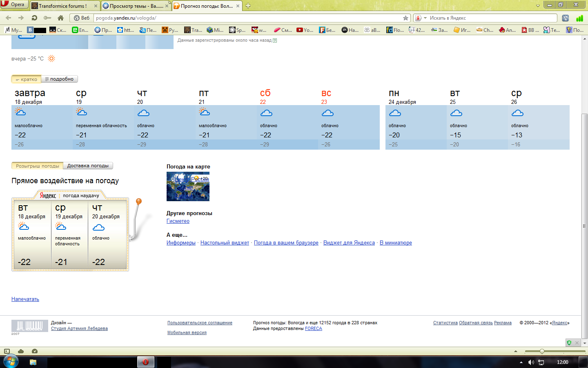Follow the 'Настольный виджет' link

click(225, 243)
